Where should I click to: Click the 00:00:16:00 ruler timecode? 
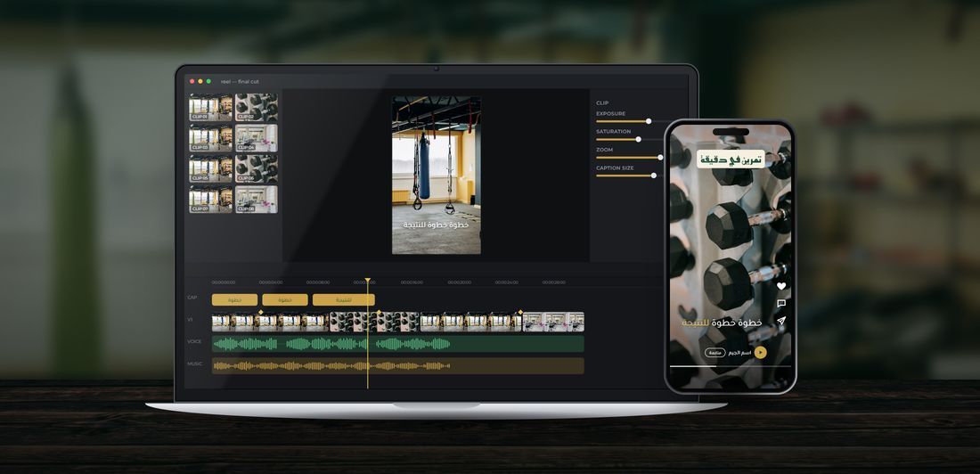pos(412,282)
